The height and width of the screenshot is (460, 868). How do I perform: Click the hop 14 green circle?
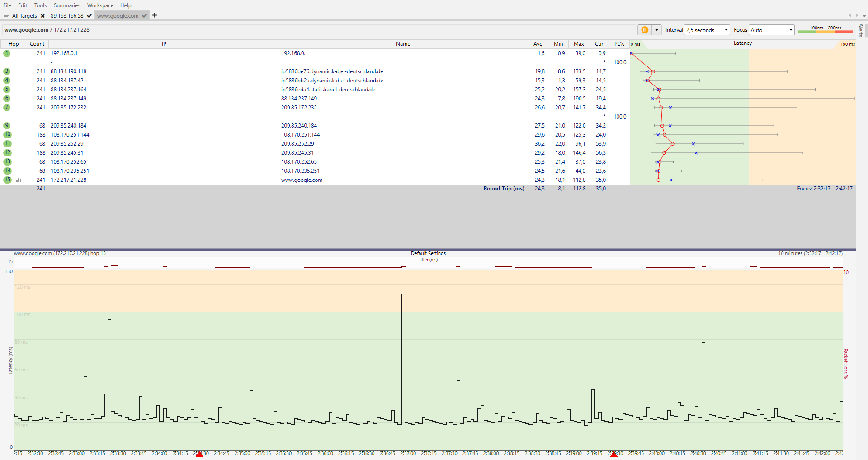7,171
